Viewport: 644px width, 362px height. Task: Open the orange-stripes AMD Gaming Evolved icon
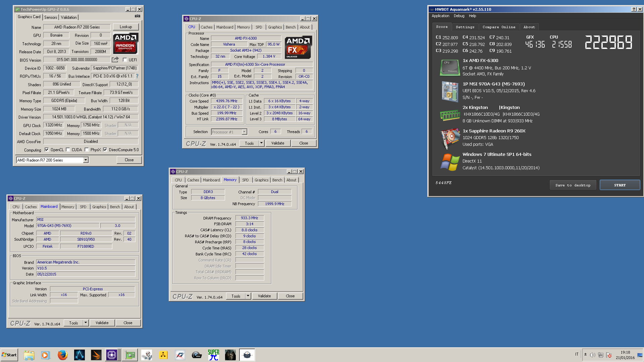[96, 355]
